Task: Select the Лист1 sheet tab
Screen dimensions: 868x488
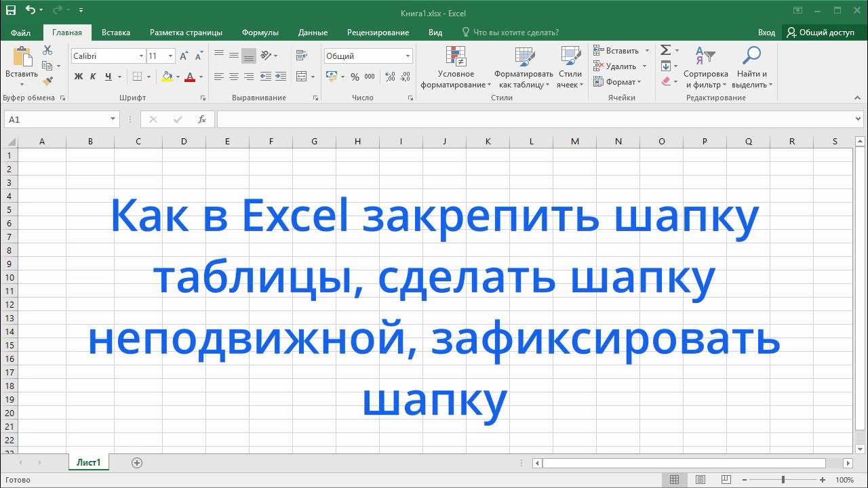Action: pyautogui.click(x=88, y=463)
